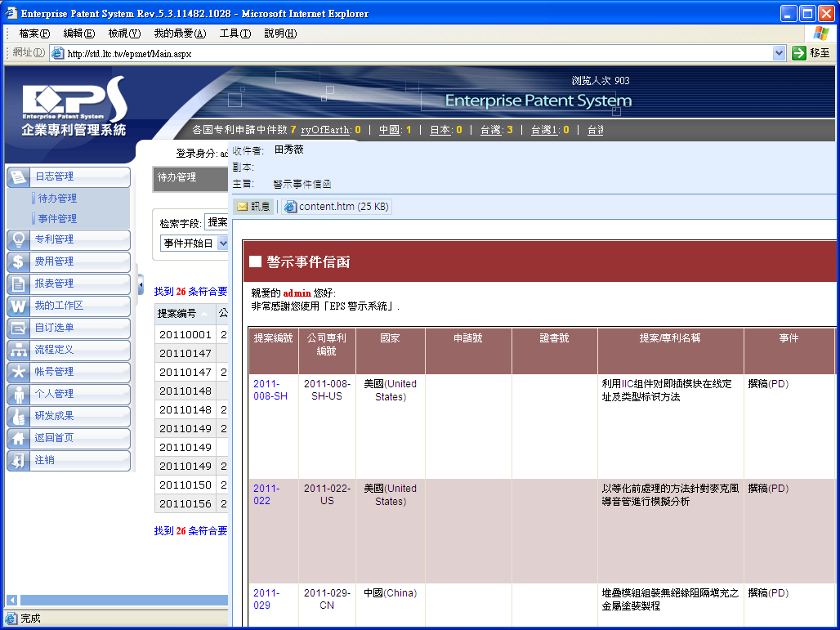Viewport: 840px width, 630px height.
Task: Open the 工具(T) menu
Action: (235, 34)
